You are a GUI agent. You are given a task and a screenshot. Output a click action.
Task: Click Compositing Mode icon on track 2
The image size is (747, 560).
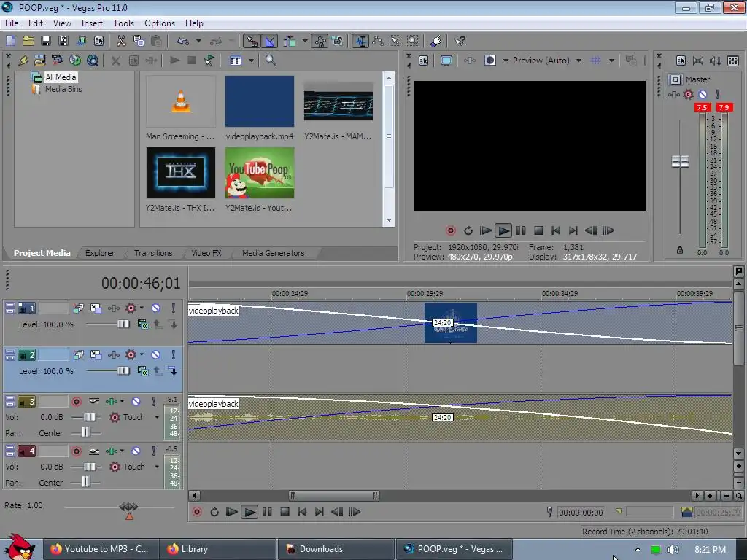pyautogui.click(x=142, y=371)
